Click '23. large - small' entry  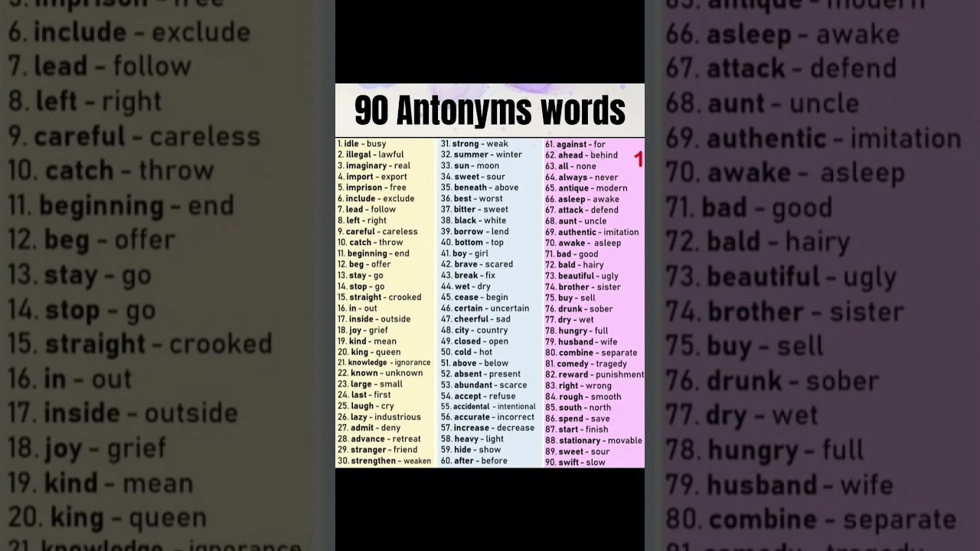(370, 384)
